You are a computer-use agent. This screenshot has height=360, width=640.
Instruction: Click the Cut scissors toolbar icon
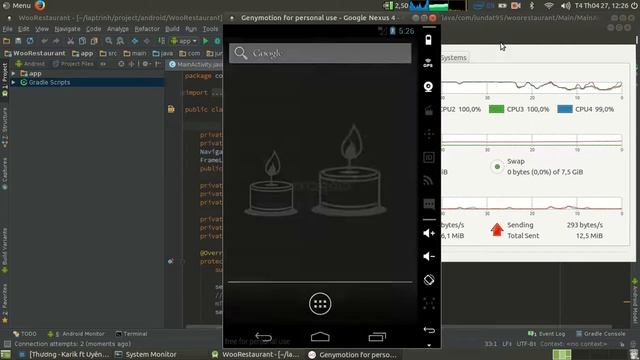pos(71,41)
